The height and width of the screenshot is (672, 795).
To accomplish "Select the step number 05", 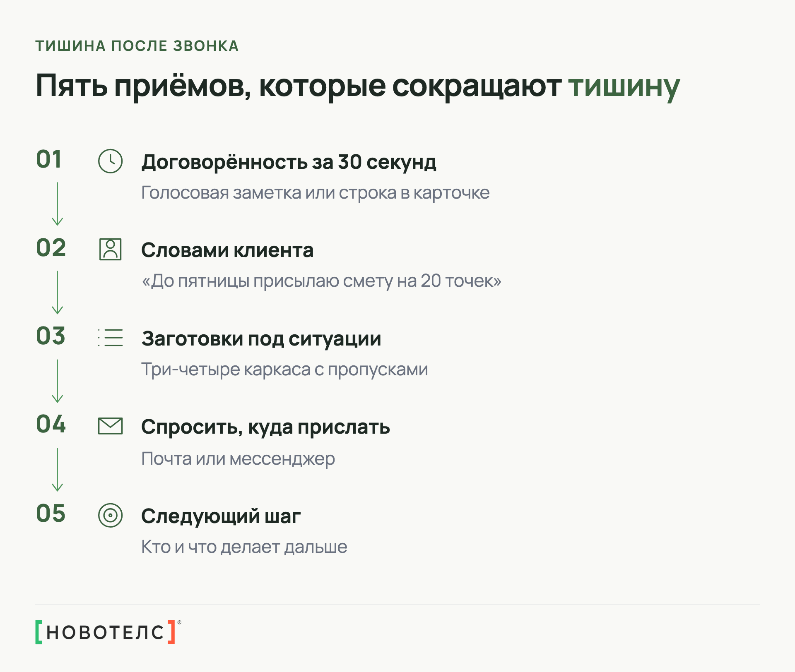I will point(51,514).
